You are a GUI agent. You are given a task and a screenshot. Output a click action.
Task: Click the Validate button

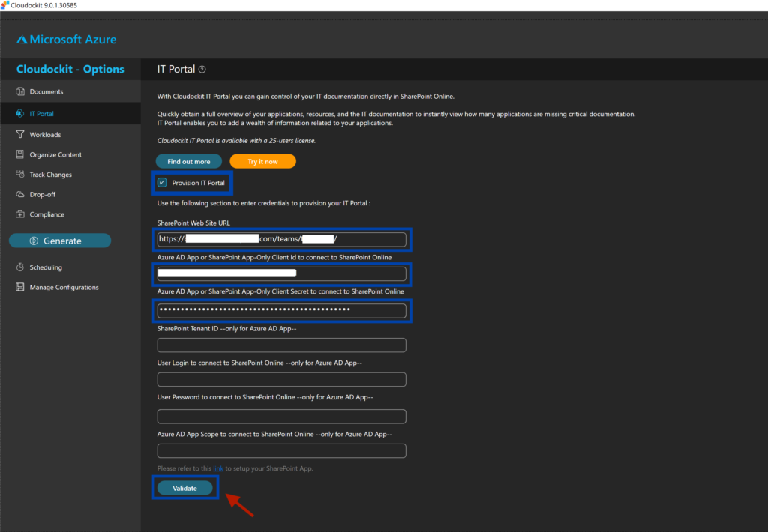tap(184, 488)
